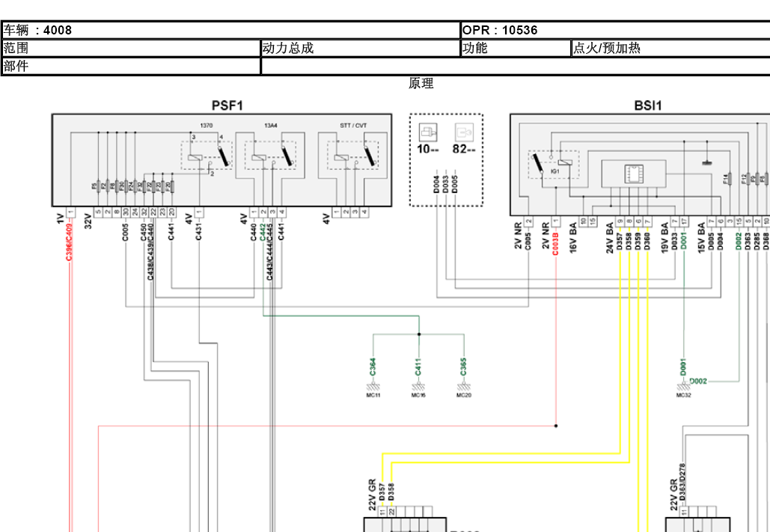Select fuse F14 in BSI1
The height and width of the screenshot is (532, 770).
tap(730, 180)
